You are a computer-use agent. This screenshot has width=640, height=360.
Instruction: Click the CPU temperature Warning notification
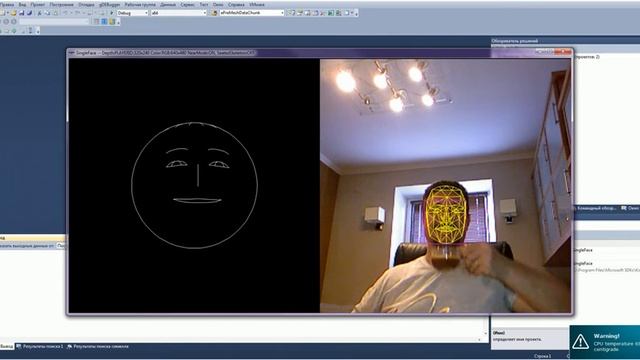coord(605,342)
